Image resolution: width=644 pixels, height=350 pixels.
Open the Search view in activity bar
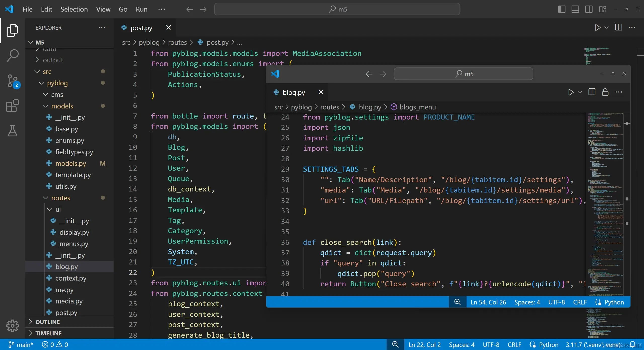(12, 55)
